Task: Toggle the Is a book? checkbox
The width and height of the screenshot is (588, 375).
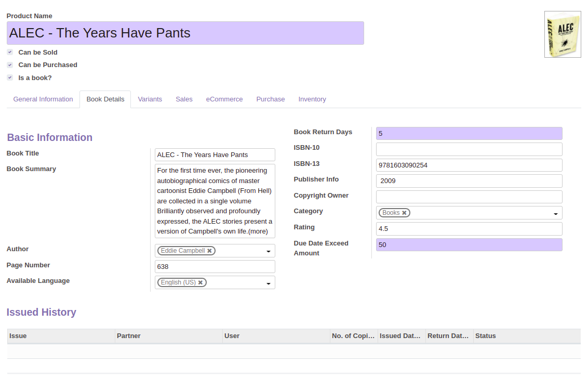Action: pyautogui.click(x=10, y=77)
